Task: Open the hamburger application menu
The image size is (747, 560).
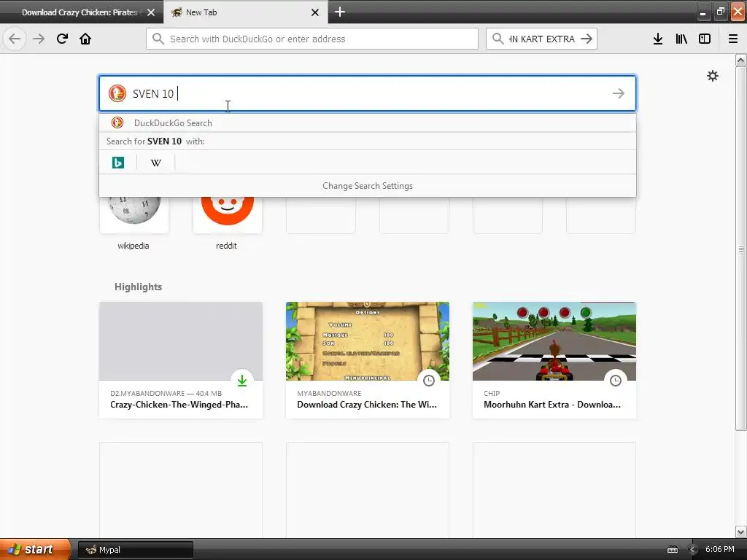Action: pyautogui.click(x=733, y=39)
